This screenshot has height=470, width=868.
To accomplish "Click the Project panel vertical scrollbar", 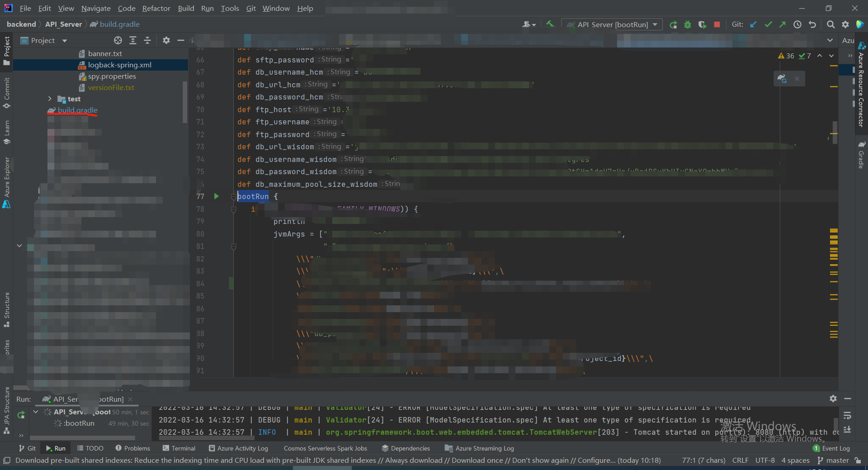I will click(x=184, y=102).
